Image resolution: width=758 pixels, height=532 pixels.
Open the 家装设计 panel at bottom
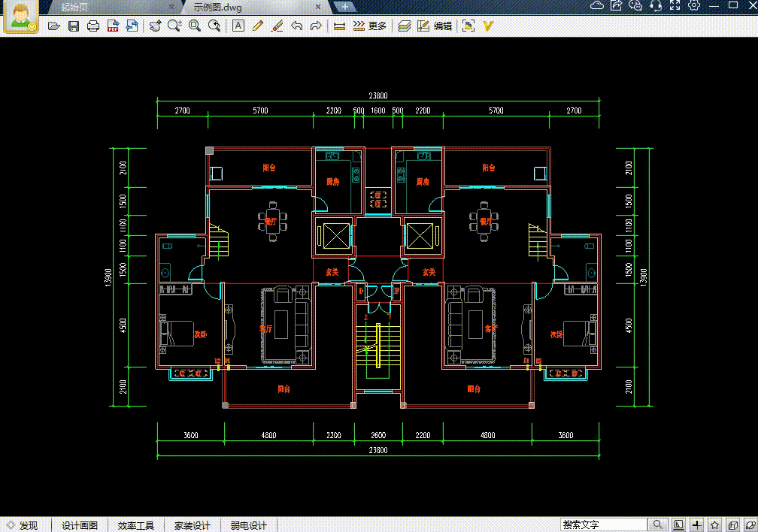(x=193, y=524)
